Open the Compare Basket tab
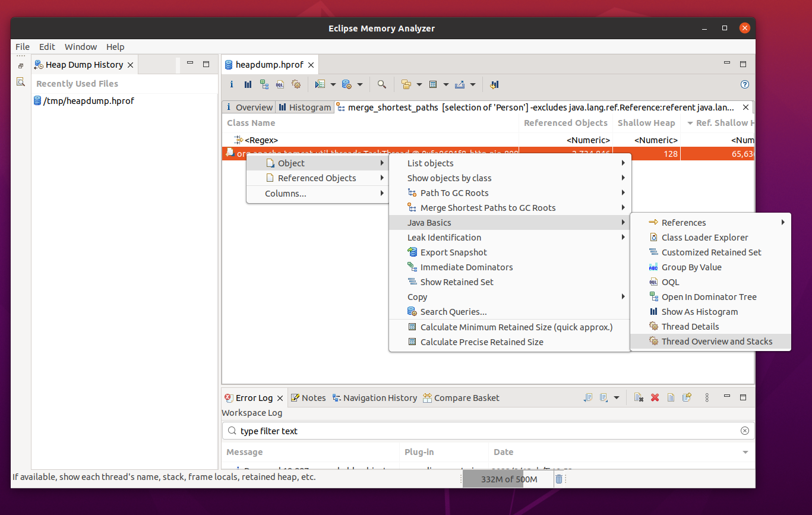Screen dimensions: 812x515 (x=461, y=397)
